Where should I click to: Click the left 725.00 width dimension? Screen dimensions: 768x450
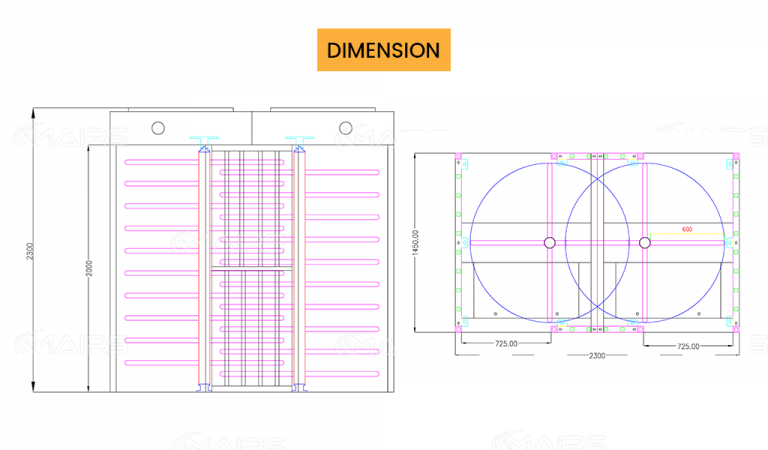point(506,344)
